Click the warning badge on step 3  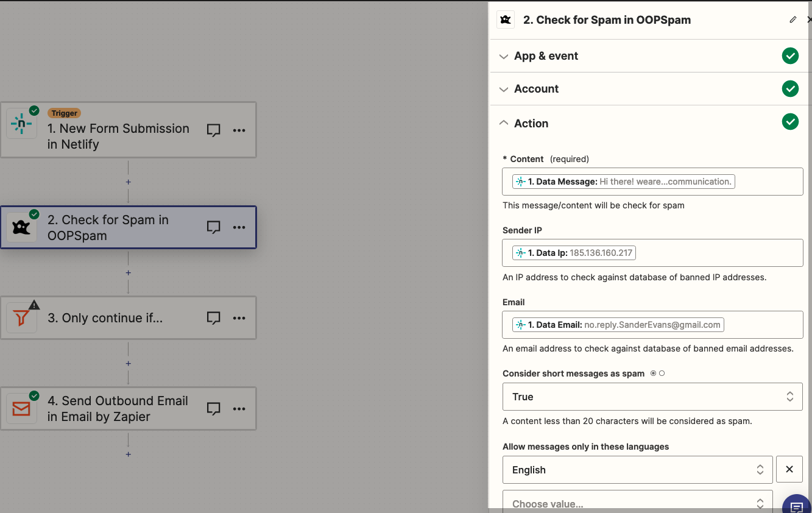(34, 305)
